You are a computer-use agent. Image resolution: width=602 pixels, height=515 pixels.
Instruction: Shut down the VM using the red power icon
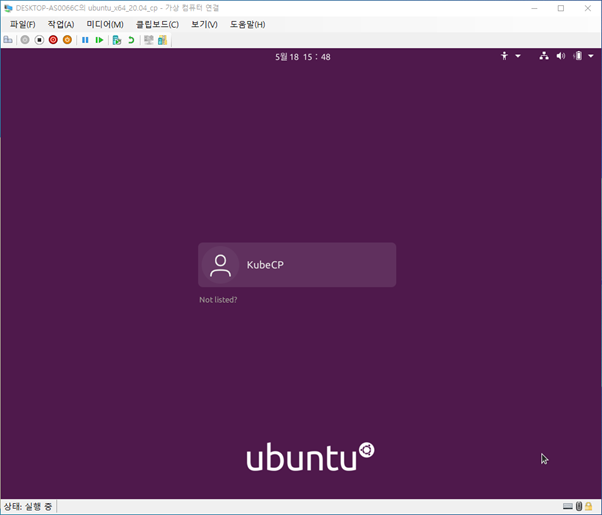(53, 40)
